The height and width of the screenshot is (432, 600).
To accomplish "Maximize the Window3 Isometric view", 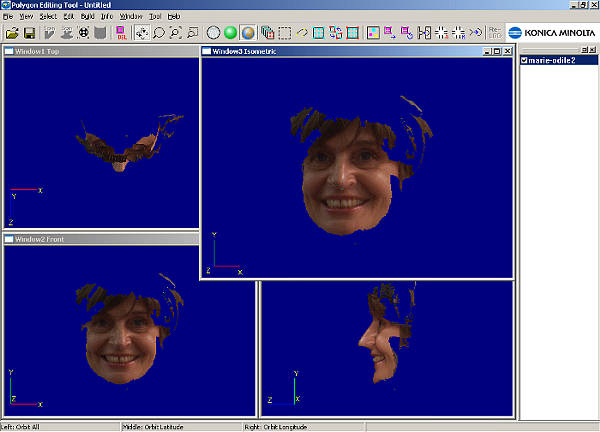I will coord(495,50).
